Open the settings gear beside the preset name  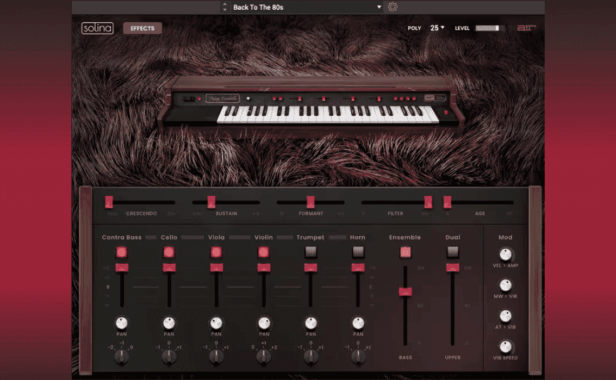click(x=392, y=7)
